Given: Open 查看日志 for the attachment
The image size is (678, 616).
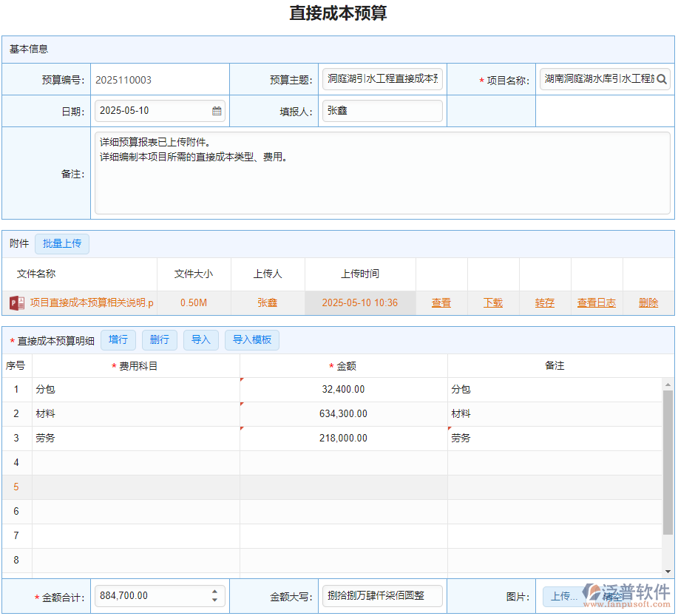Looking at the screenshot, I should coord(596,302).
